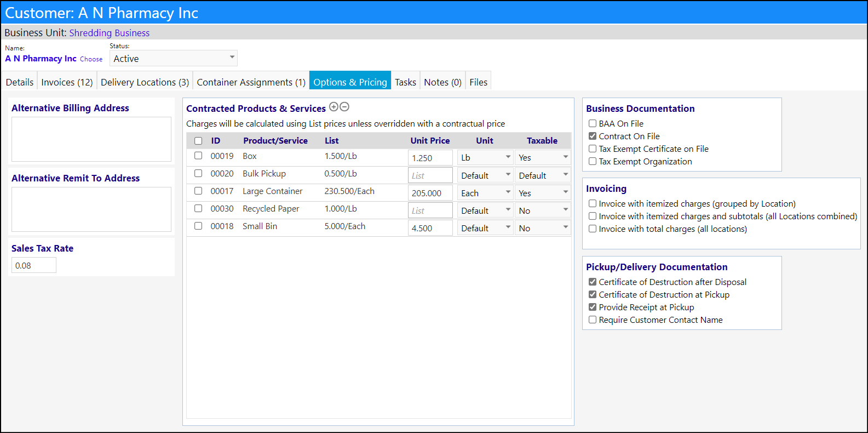The width and height of the screenshot is (868, 433).
Task: Edit Large Container unit price 205.000
Action: [430, 193]
